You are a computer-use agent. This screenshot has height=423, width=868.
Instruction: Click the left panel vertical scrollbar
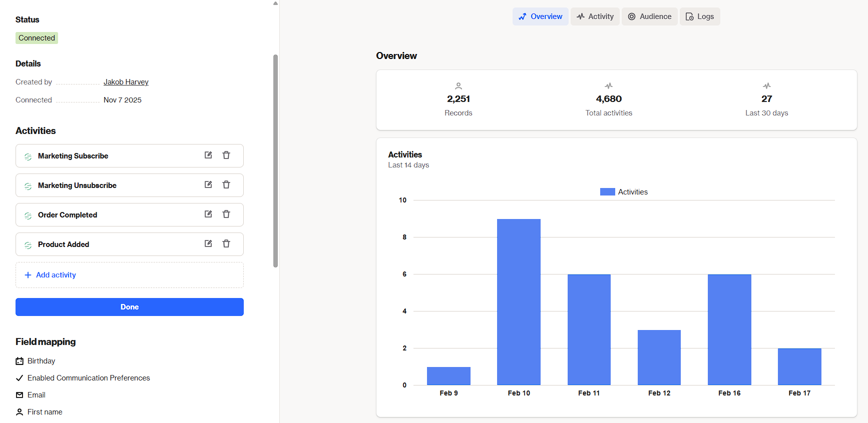tap(275, 160)
